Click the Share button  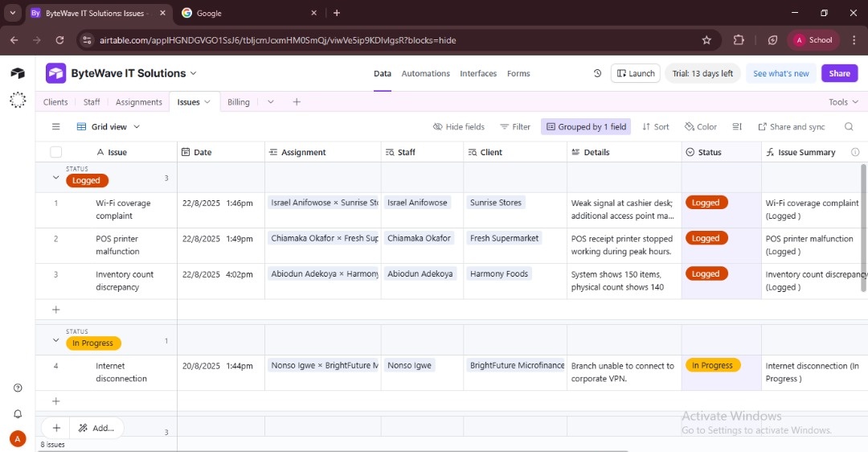(x=839, y=73)
